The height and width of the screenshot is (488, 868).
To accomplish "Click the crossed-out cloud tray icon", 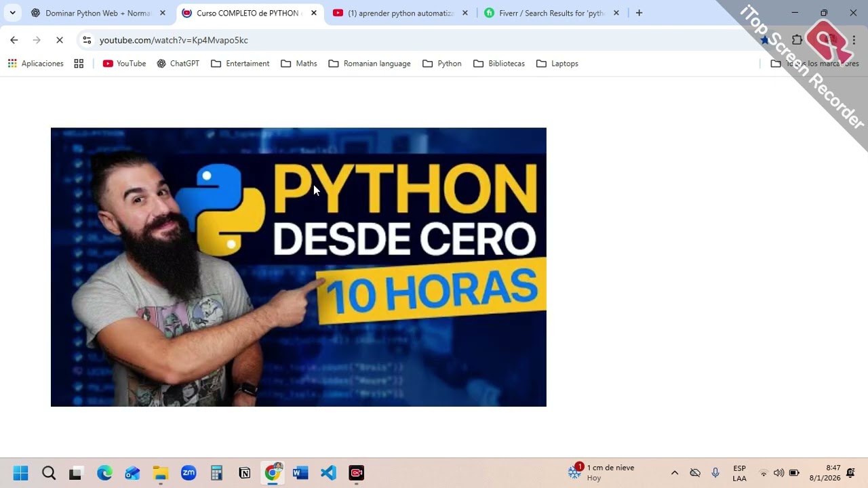I will [x=695, y=472].
